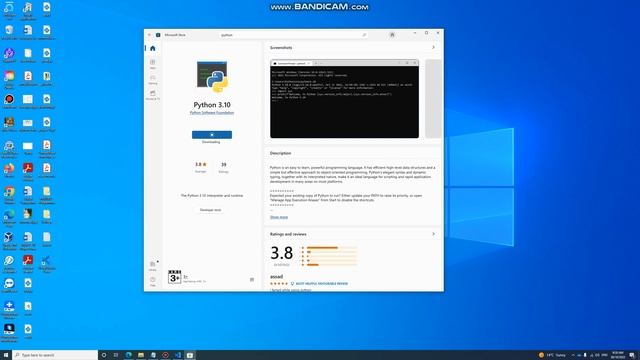Click the 3+ age rating badge
Viewport: 640px width, 360px height.
pos(174,277)
